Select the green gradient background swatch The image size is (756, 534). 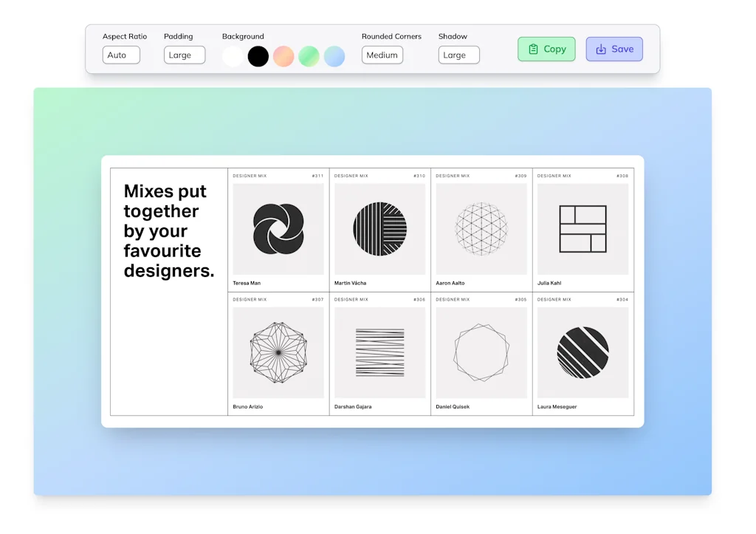point(309,56)
